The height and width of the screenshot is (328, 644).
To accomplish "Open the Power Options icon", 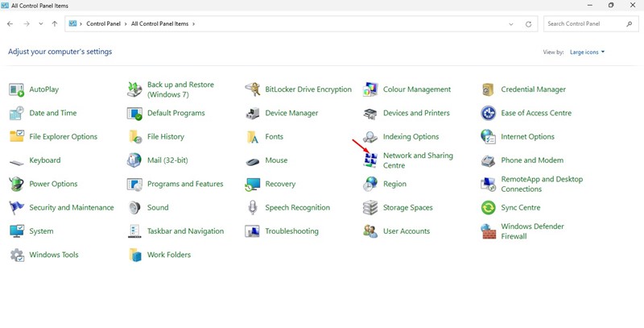I will (x=17, y=185).
